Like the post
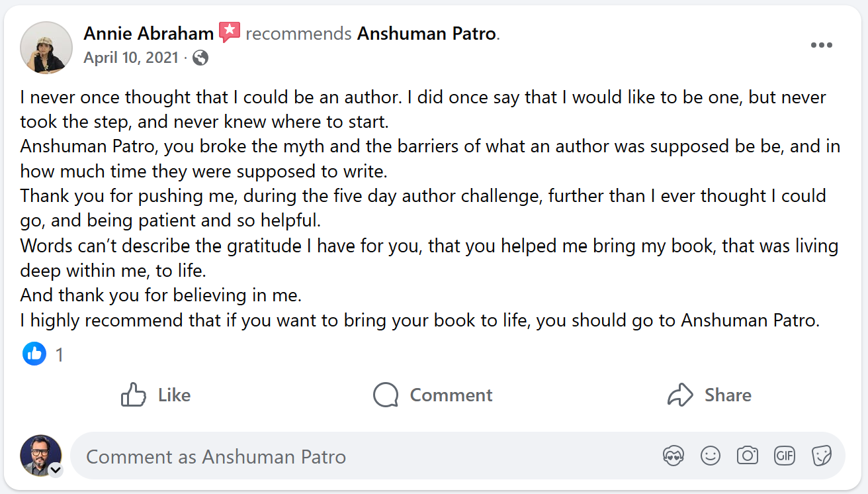The image size is (868, 494). click(155, 395)
